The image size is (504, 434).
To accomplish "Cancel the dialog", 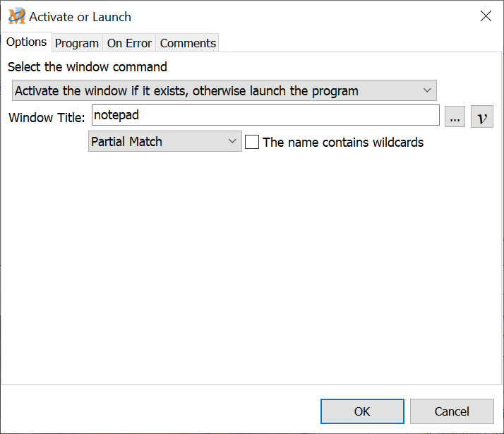I will [452, 411].
